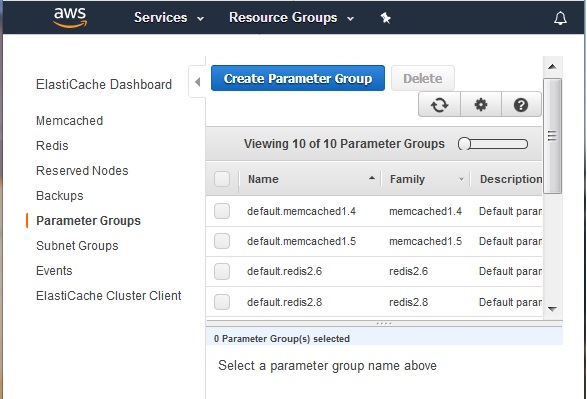Click the redis2.8 family cell
Image resolution: width=587 pixels, height=399 pixels.
pyautogui.click(x=408, y=302)
